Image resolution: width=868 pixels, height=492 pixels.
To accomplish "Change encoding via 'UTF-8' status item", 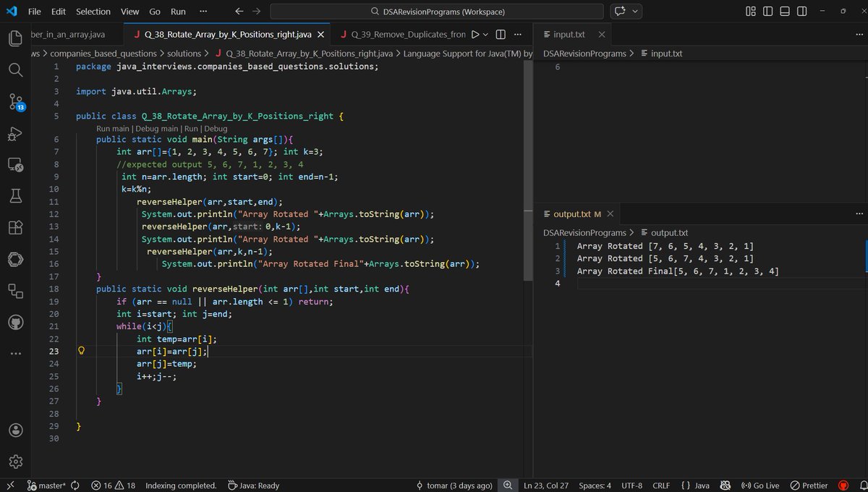I will click(631, 485).
